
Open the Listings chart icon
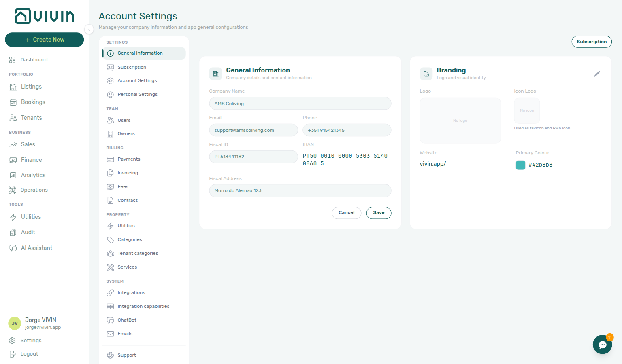[13, 87]
